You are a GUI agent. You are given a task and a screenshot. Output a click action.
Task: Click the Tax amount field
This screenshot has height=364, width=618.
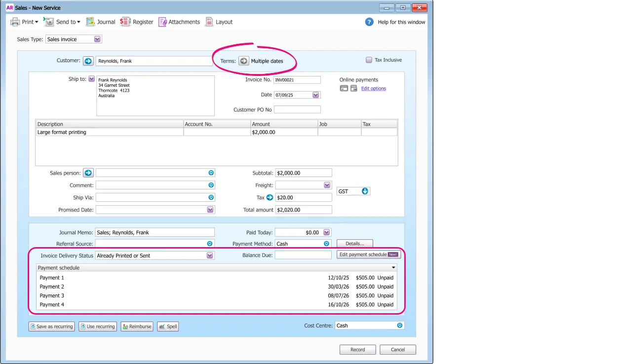point(304,197)
